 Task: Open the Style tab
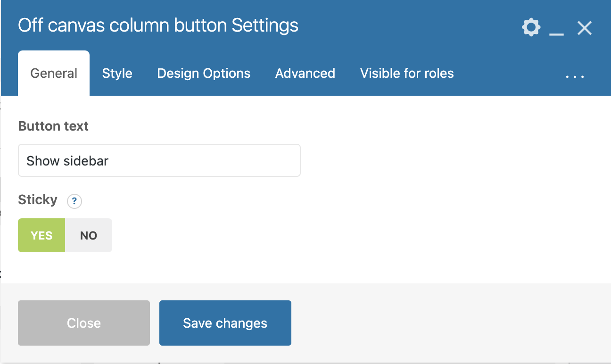point(117,74)
